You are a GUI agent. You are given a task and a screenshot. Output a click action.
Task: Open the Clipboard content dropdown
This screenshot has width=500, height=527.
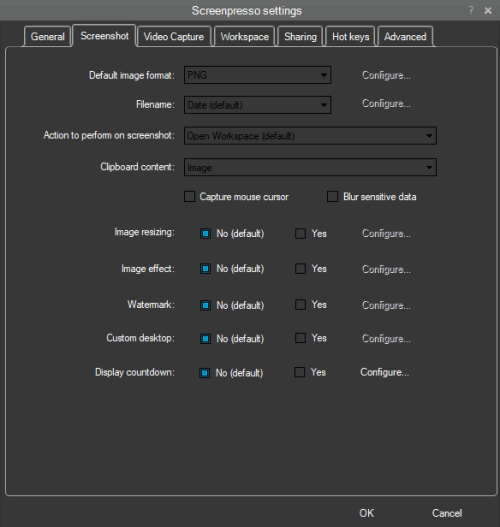coord(310,167)
